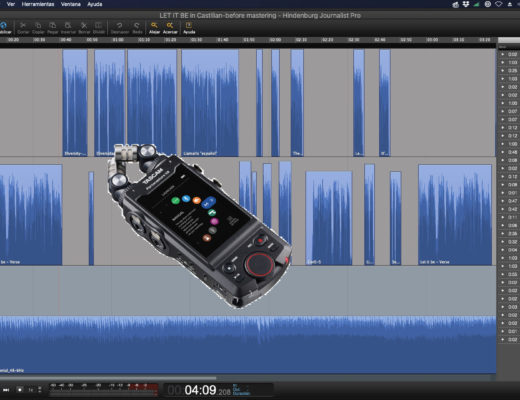Click the speed stepper arrows beside 1x
This screenshot has width=520, height=400.
tap(40, 390)
